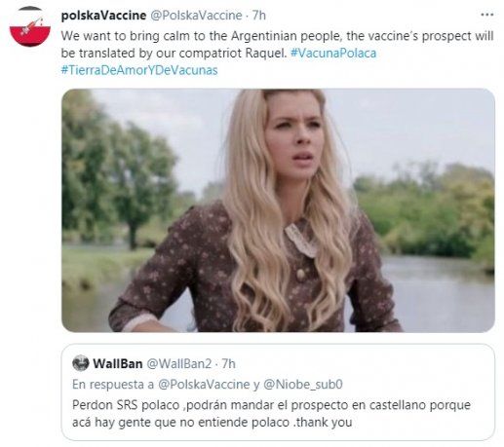
Task: Open the #VacunaPolaca hashtag
Action: point(333,53)
